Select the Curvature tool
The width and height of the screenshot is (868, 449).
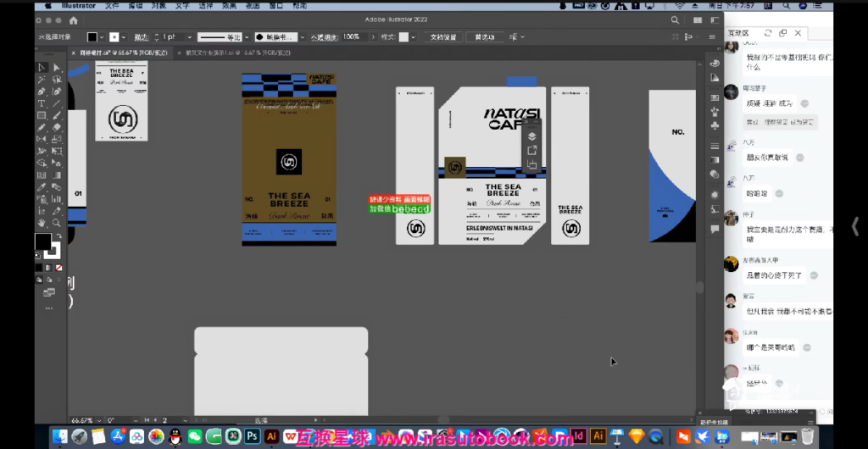(57, 91)
